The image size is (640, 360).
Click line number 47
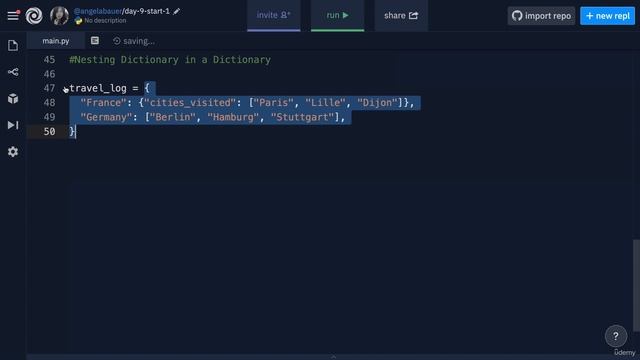click(x=49, y=89)
